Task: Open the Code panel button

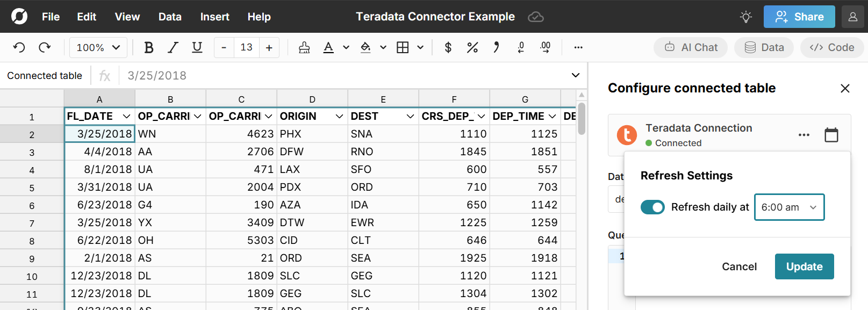Action: pos(832,47)
